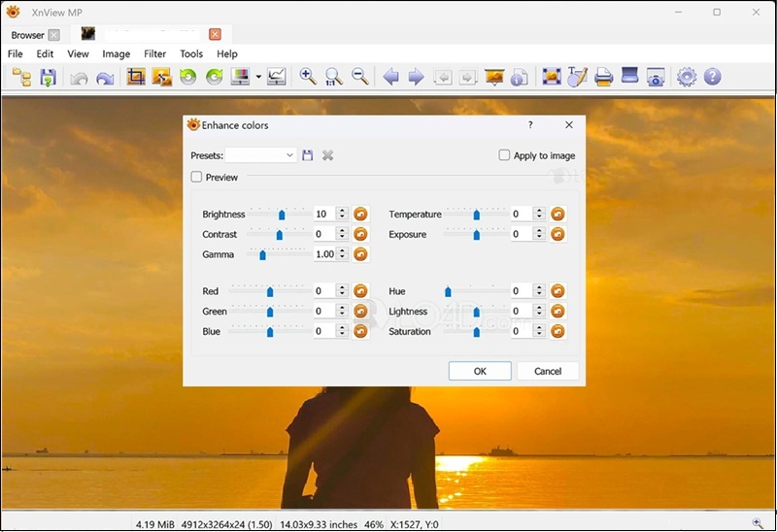Click the Undo arrow in toolbar

[x=79, y=78]
